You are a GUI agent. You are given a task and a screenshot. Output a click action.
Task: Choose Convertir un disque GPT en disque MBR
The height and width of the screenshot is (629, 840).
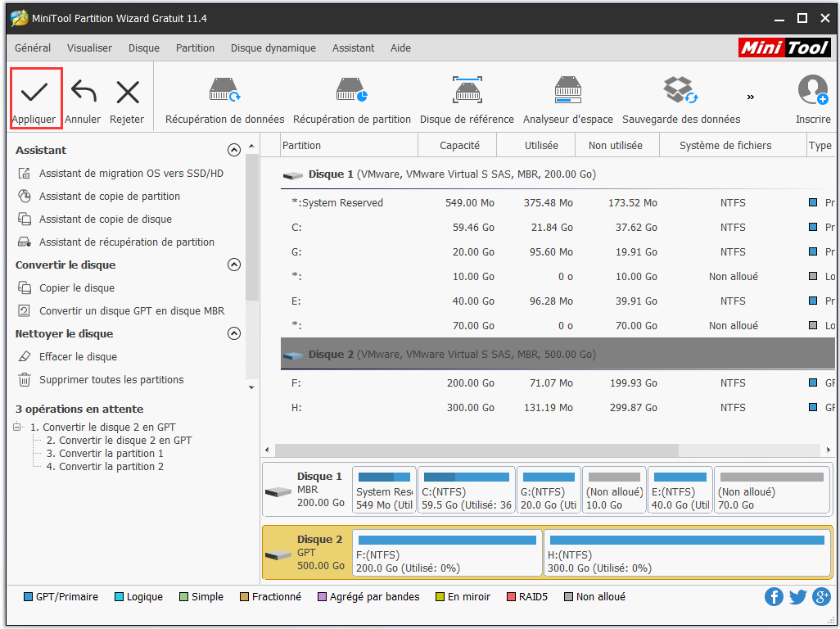[x=121, y=310]
